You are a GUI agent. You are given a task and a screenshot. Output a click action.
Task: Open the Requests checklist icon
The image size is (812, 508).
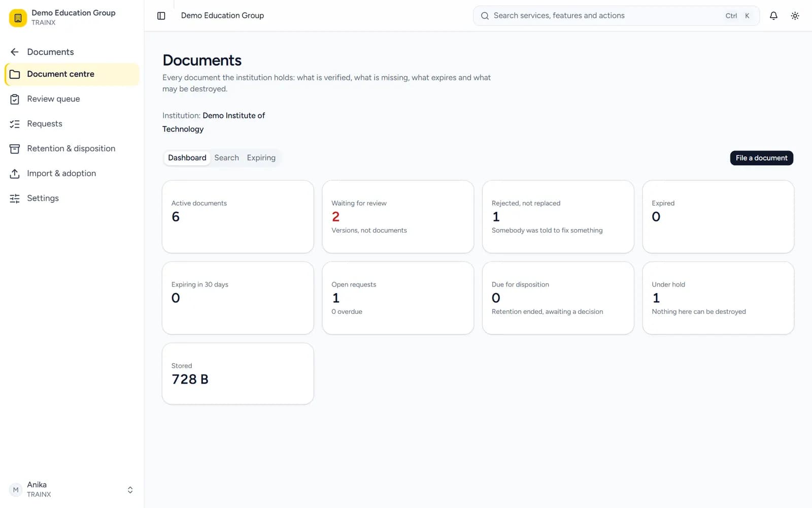(15, 124)
